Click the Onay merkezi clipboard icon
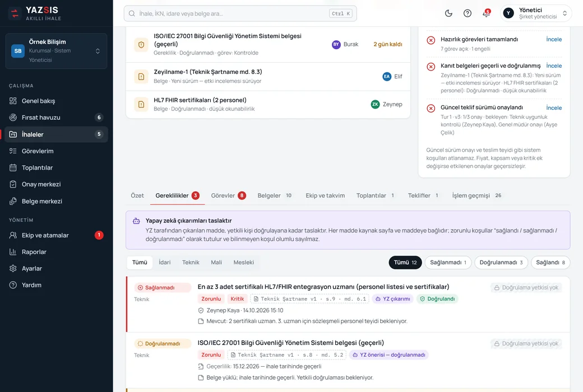 13,184
